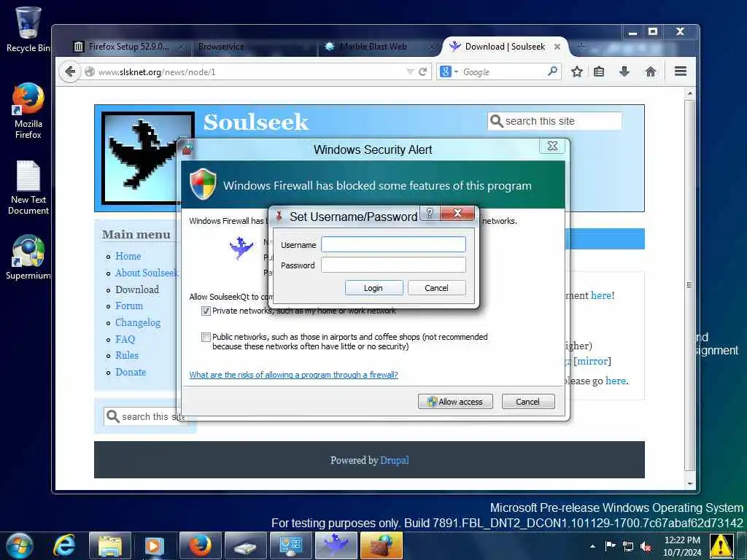747x560 pixels.
Task: Click the Control Panel taskbar button
Action: point(290,545)
